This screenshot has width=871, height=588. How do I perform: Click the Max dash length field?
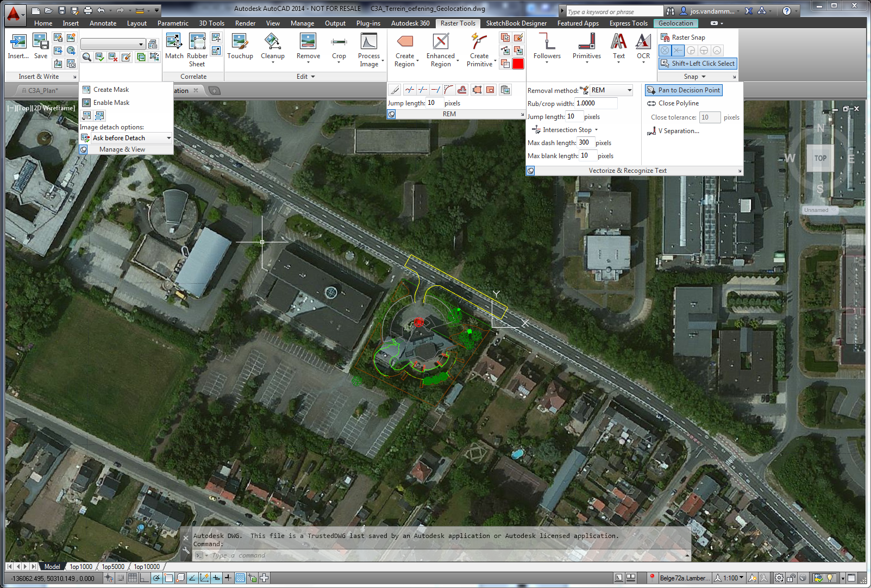click(x=585, y=142)
